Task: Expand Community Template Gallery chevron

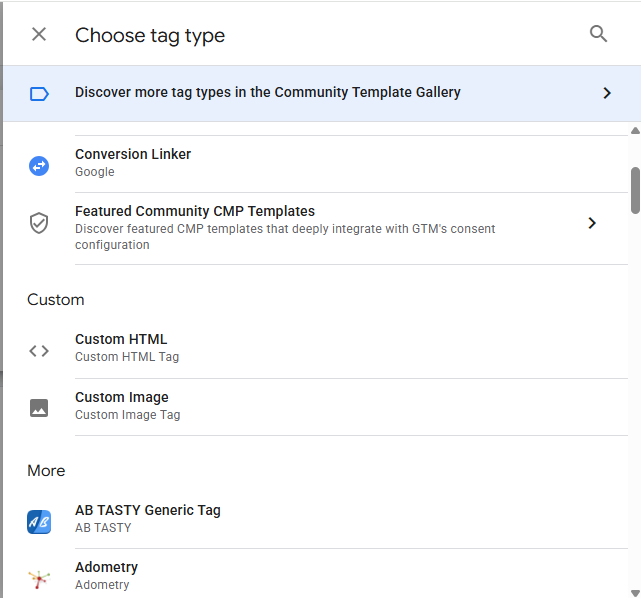Action: coord(607,93)
